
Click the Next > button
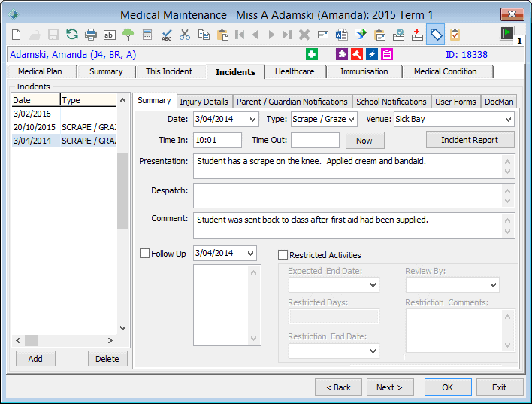tap(389, 387)
